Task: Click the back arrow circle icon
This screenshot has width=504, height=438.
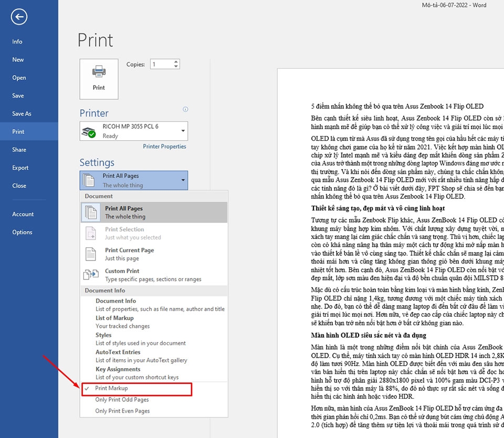Action: point(19,17)
